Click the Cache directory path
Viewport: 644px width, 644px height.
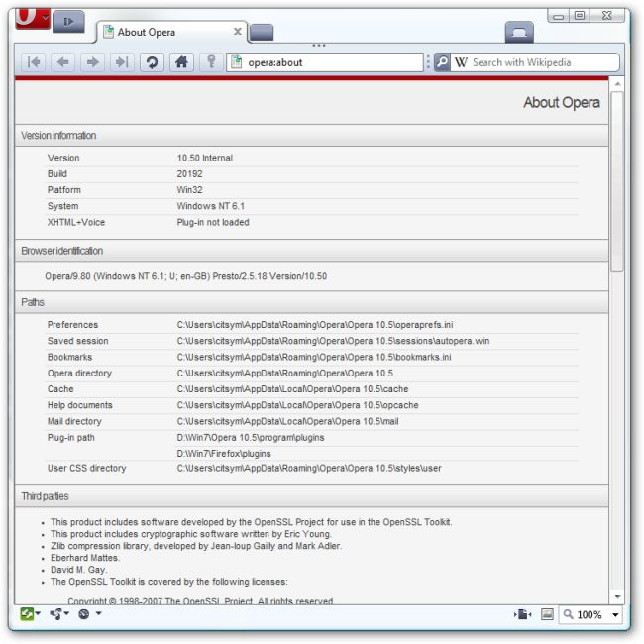point(292,389)
